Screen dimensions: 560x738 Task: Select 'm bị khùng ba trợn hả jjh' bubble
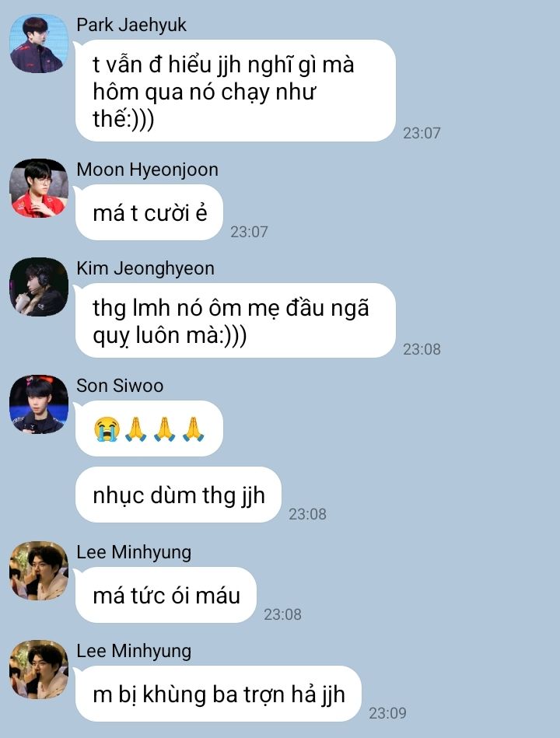(219, 694)
